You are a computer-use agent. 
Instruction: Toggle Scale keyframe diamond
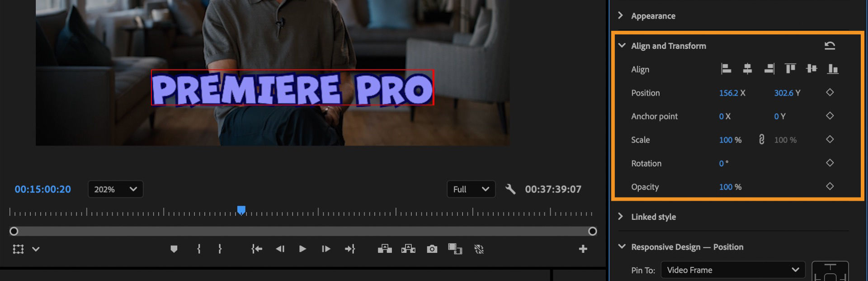coord(830,139)
